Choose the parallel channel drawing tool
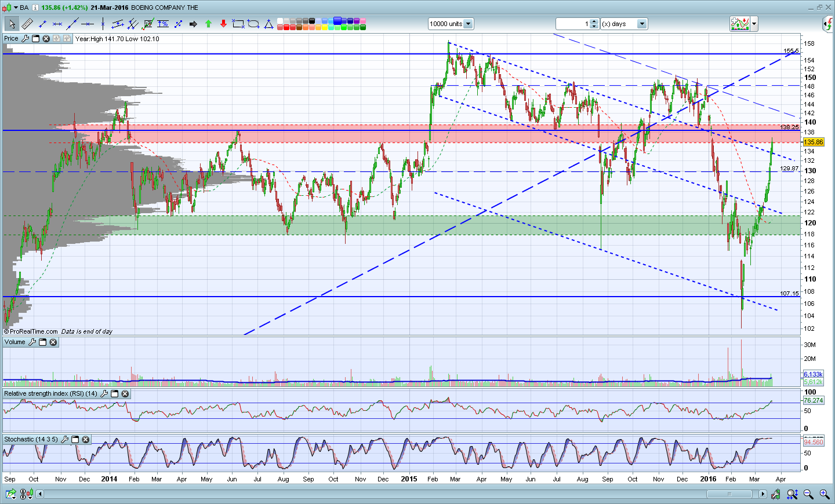Image resolution: width=835 pixels, height=504 pixels. coord(118,24)
